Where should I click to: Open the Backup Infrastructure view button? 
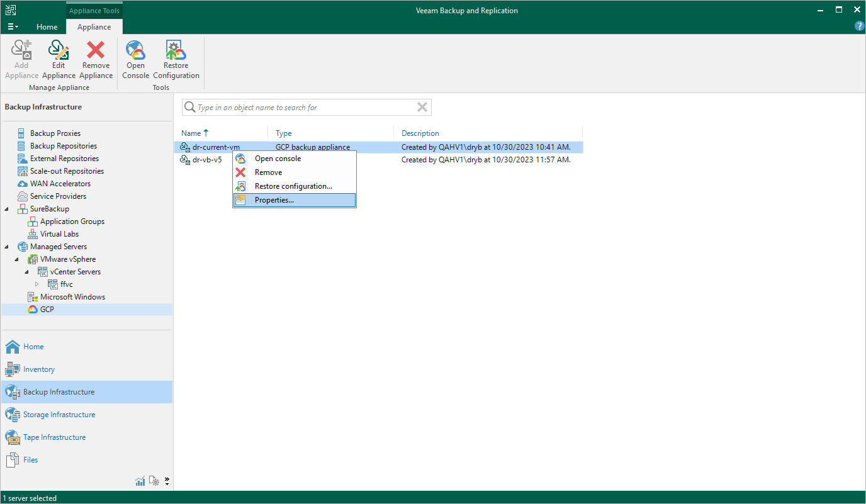click(87, 392)
